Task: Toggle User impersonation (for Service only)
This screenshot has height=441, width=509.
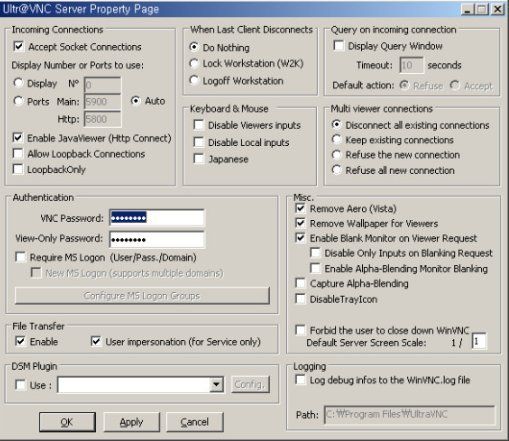Action: click(96, 341)
